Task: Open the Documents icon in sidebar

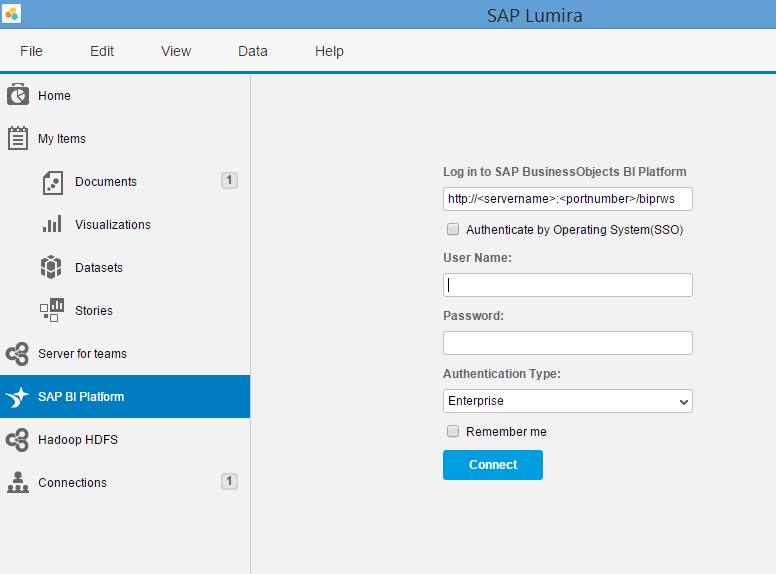Action: tap(52, 182)
